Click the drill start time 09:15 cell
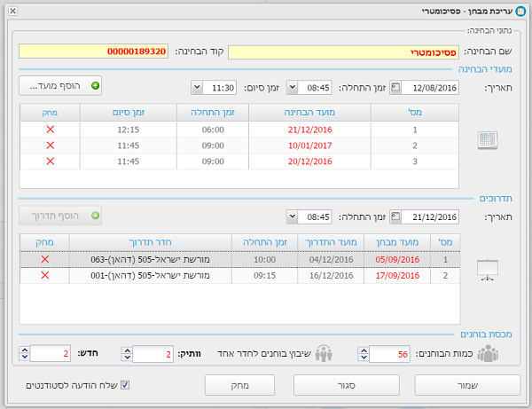 click(x=264, y=275)
